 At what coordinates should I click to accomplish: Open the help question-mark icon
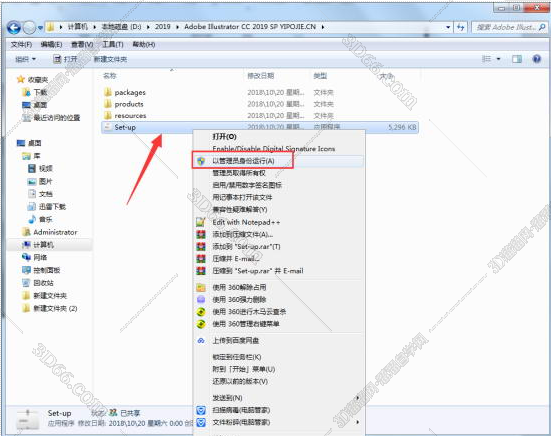537,59
